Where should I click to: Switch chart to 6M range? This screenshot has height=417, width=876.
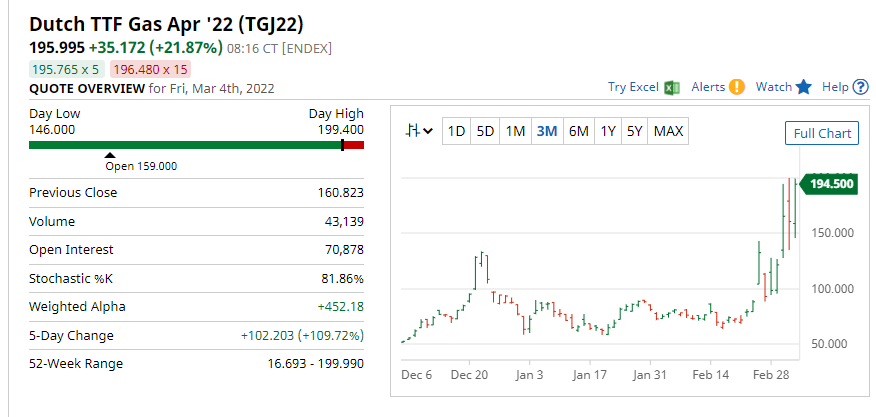pos(579,131)
